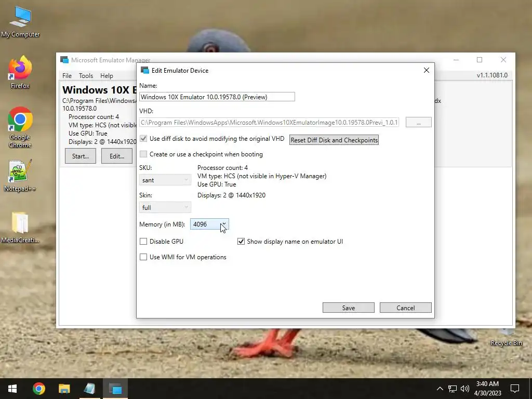
Task: Click Chrome icon in the taskbar
Action: tap(38, 389)
